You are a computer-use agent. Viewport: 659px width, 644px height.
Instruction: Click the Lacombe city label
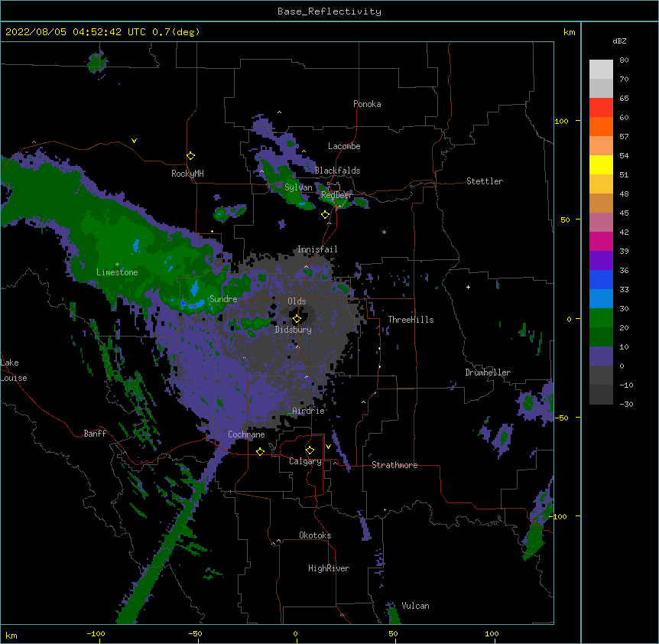pos(344,146)
